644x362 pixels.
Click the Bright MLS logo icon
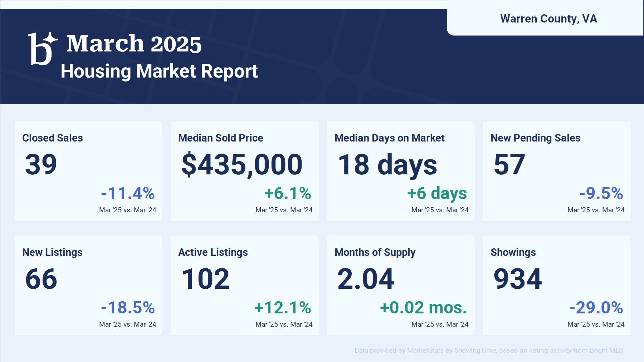point(42,49)
